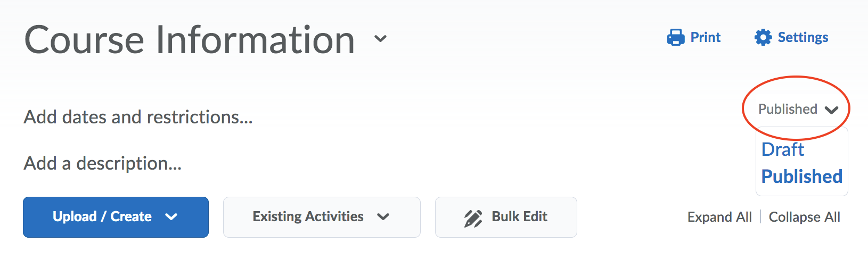Image resolution: width=868 pixels, height=268 pixels.
Task: Click the Existing Activities button label
Action: coord(308,216)
